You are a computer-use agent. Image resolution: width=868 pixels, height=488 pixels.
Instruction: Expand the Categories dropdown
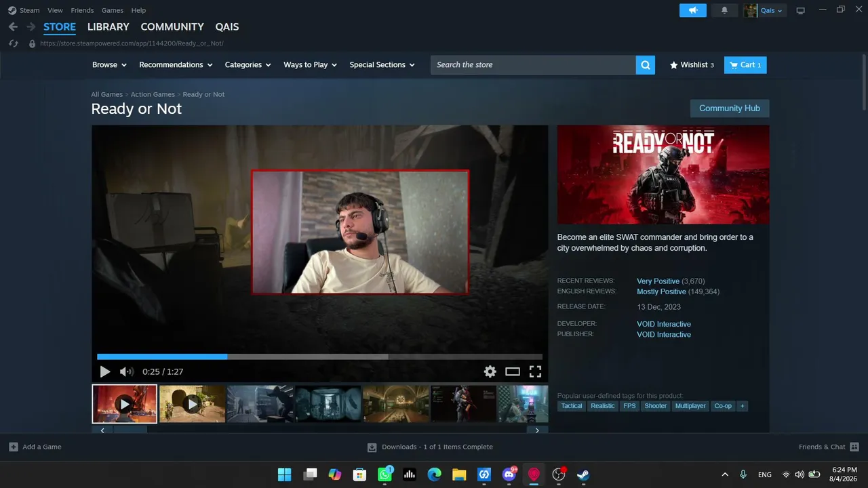click(248, 65)
